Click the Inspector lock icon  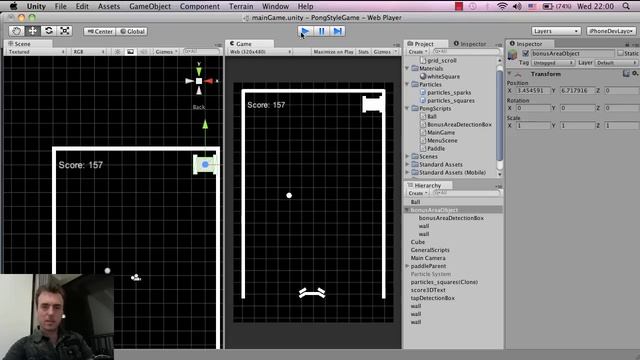(627, 44)
